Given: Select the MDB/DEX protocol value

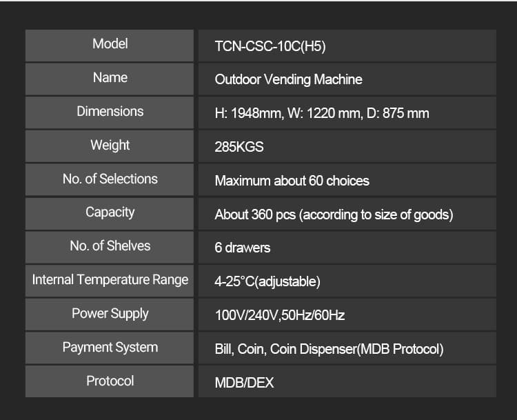Looking at the screenshot, I should [244, 383].
